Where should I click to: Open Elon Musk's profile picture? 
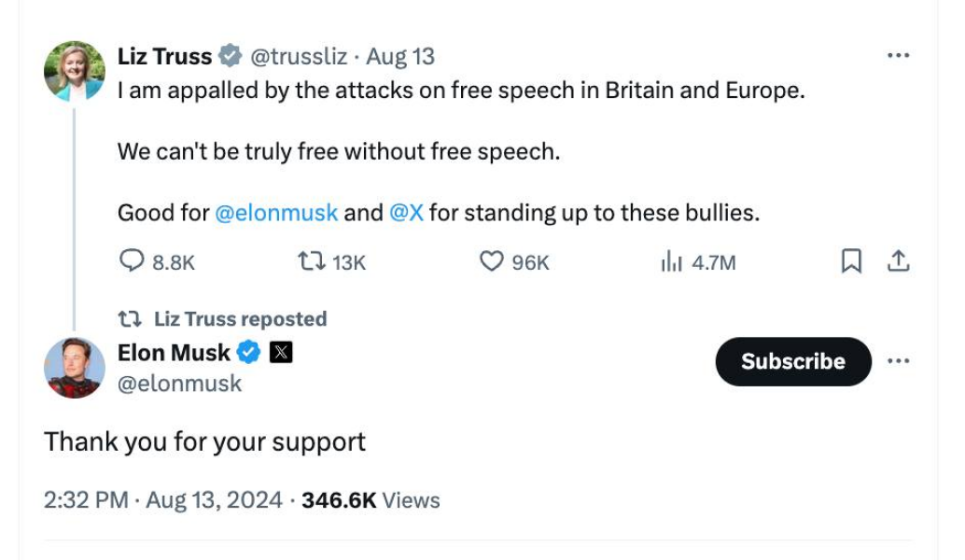point(75,368)
